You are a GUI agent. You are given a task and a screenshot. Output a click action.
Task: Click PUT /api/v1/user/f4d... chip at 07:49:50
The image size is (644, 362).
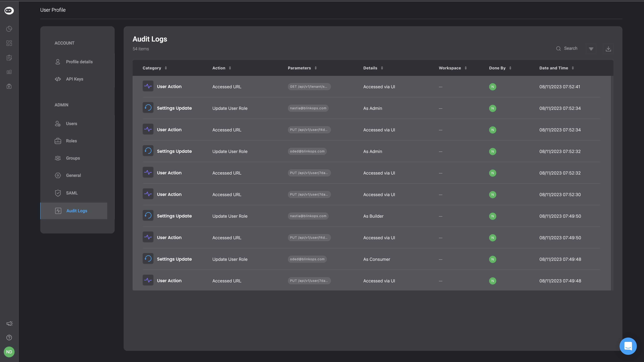coord(309,237)
